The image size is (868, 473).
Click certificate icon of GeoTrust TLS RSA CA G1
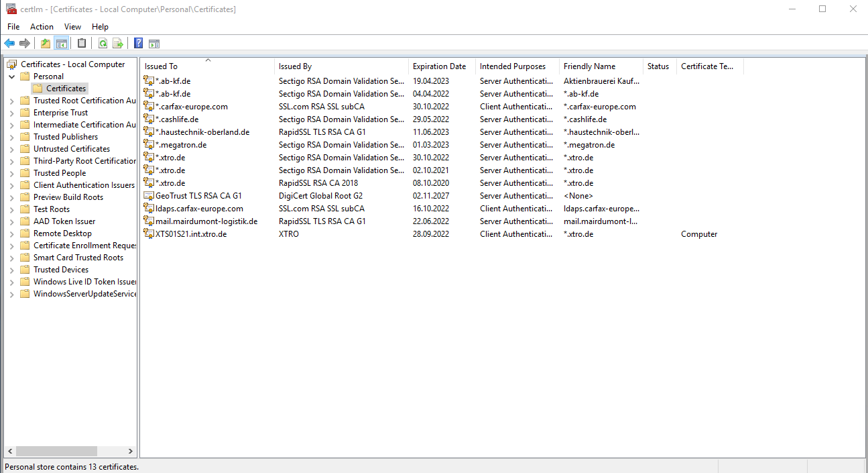click(149, 195)
